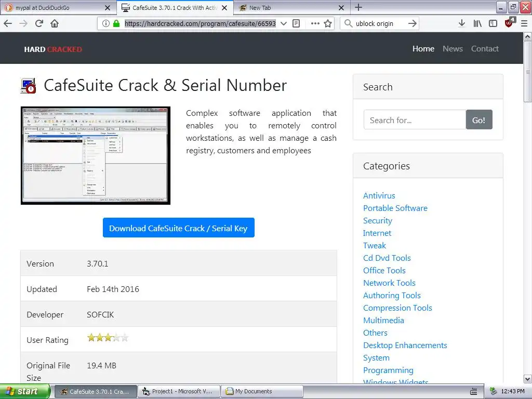The image size is (532, 399).
Task: Open the library bookmarks icon
Action: click(477, 23)
